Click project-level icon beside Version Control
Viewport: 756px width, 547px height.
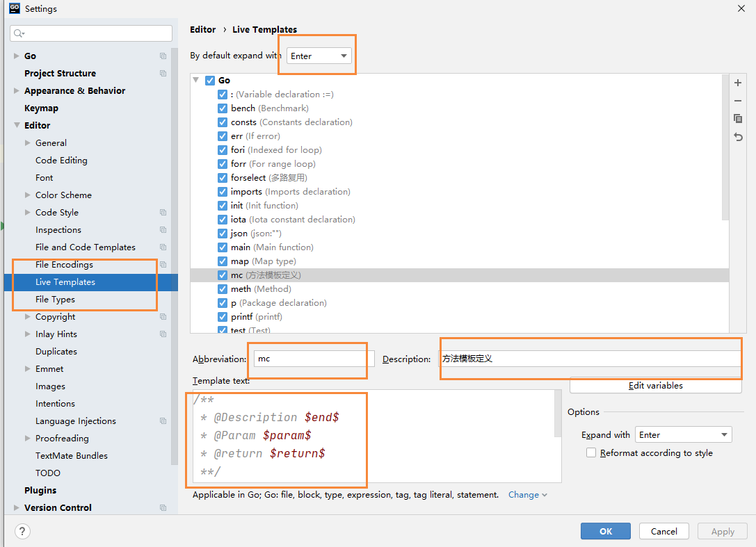[x=163, y=508]
